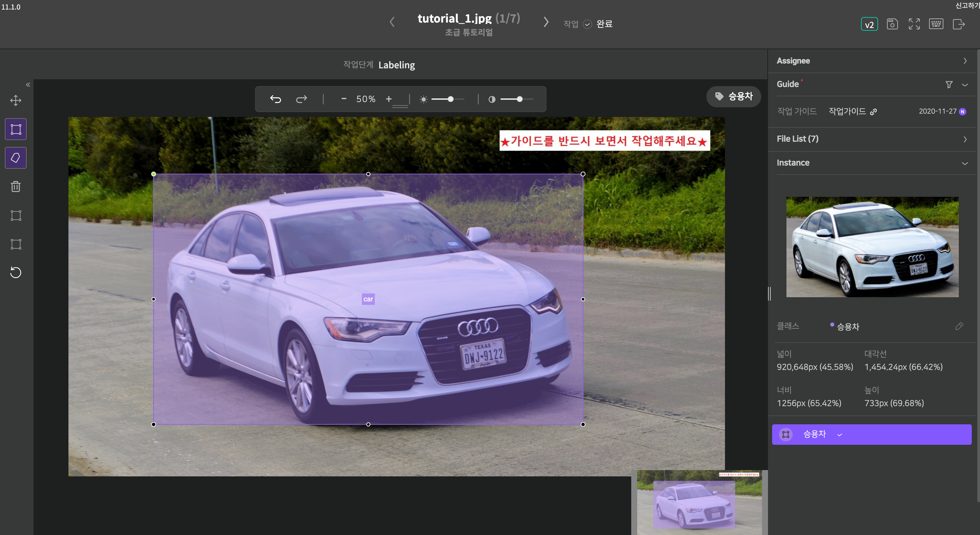
Task: Click the trash delete icon
Action: point(16,187)
